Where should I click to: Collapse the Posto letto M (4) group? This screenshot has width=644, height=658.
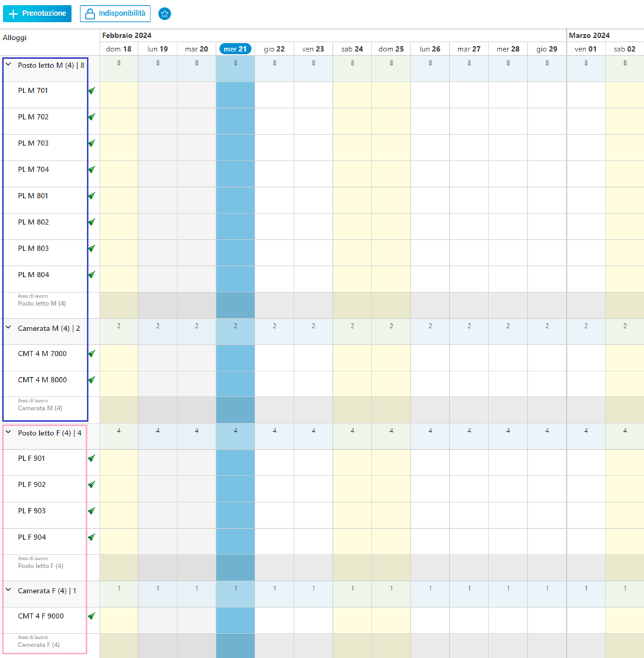point(8,65)
